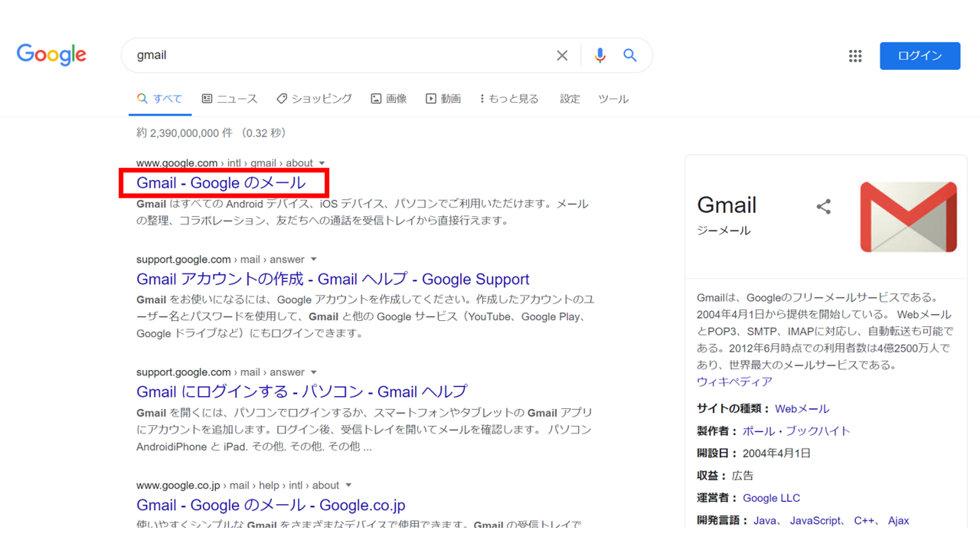Expand dropdown arrow beside www.google.com about URL
Screen dimensions: 980x550
pyautogui.click(x=322, y=163)
